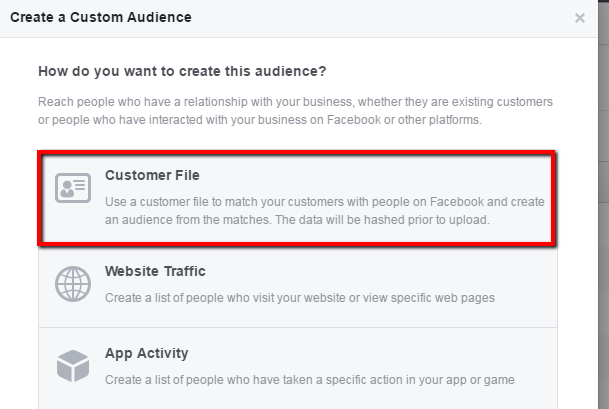Click the Website Traffic description text
Screen dimensions: 609x409
coord(299,297)
